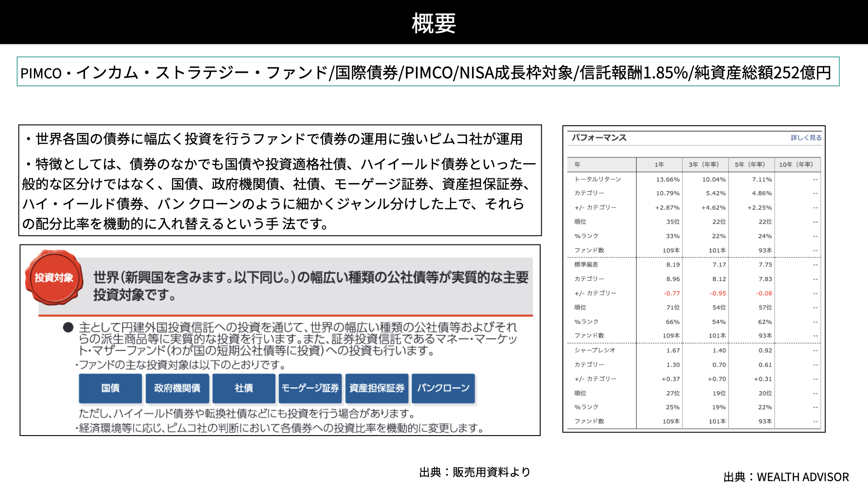Click the red 投資対象 seal badge
868x488 pixels.
(x=54, y=277)
